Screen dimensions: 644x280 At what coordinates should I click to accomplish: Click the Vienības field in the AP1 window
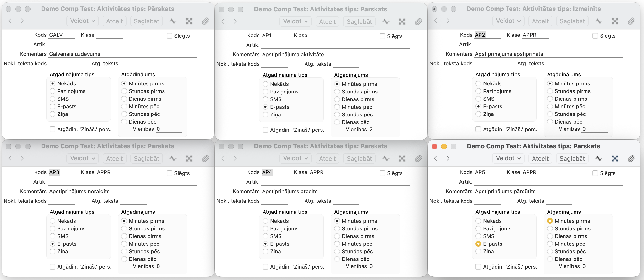[381, 129]
